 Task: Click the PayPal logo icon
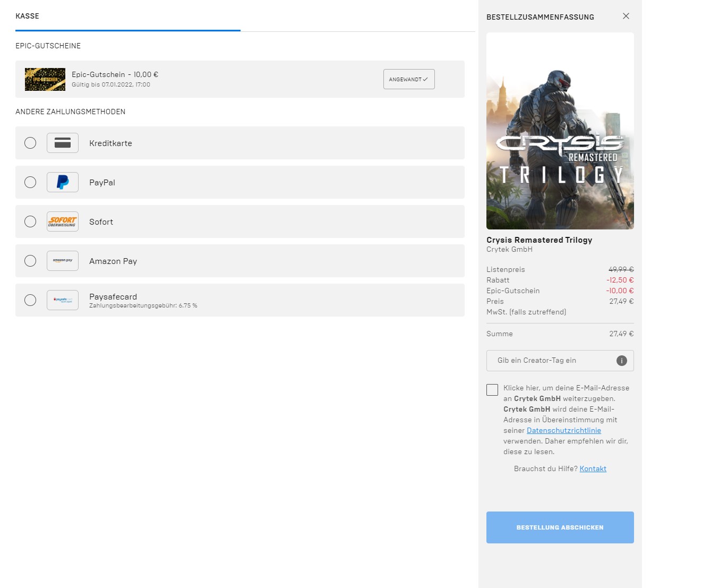pos(63,182)
